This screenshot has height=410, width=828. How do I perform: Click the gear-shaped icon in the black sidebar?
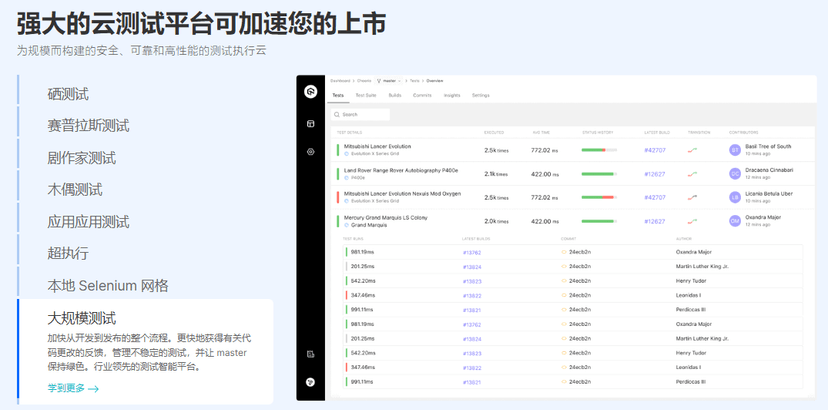[x=310, y=152]
